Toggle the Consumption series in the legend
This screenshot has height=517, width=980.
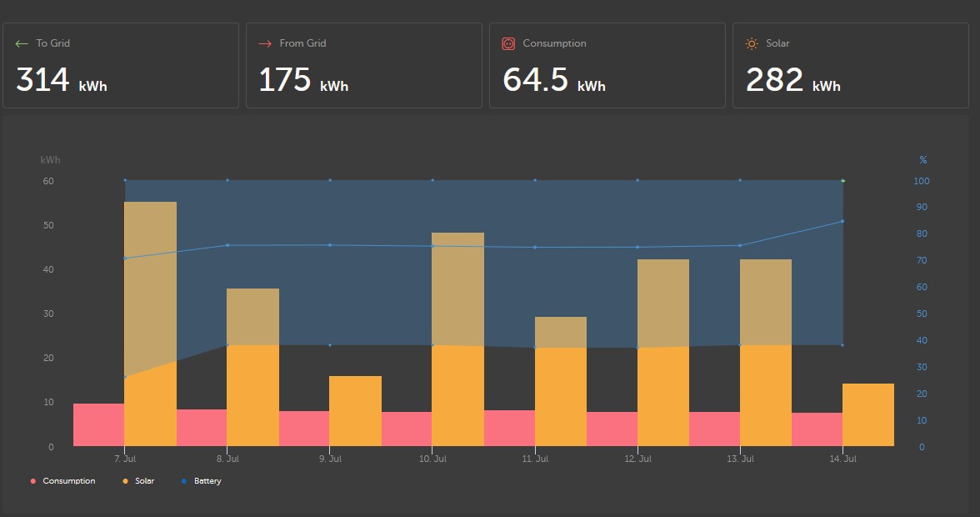point(63,481)
